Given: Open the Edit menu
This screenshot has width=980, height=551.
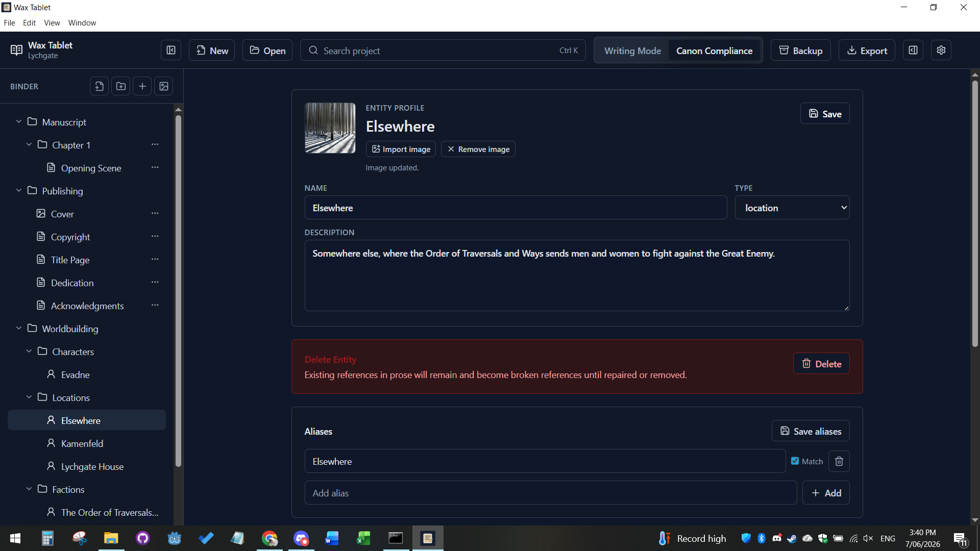Looking at the screenshot, I should (29, 23).
